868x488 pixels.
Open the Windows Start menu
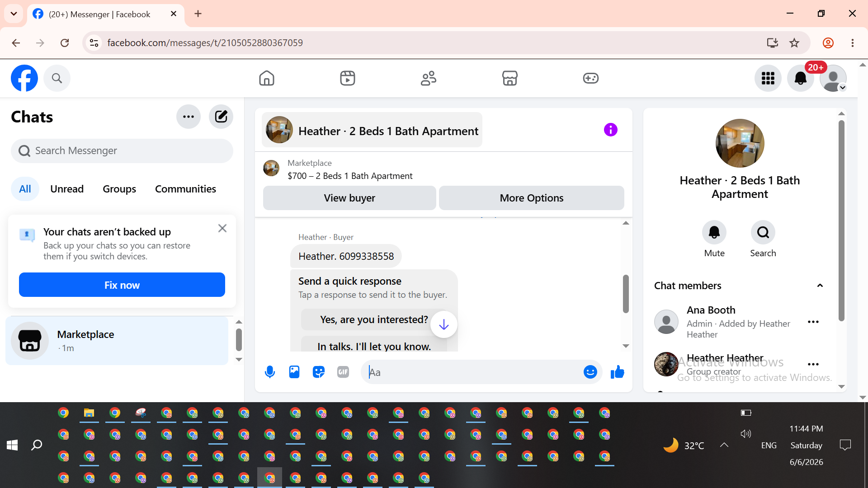pos(12,445)
